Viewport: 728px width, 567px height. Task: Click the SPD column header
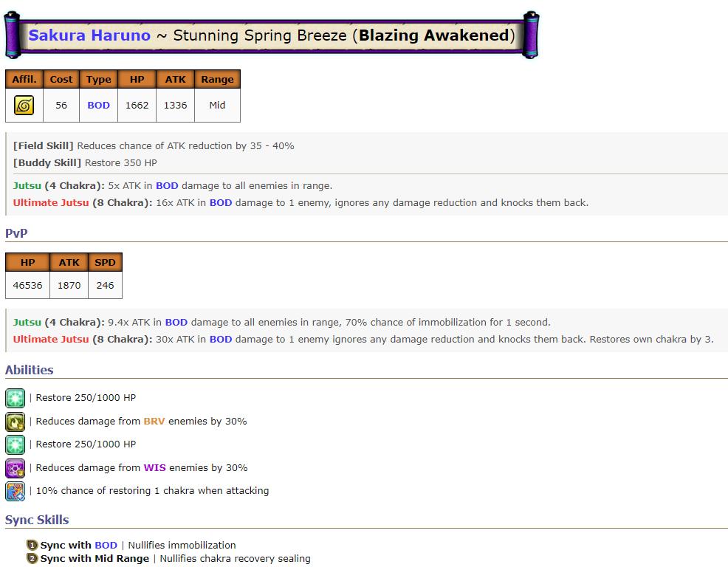(105, 262)
